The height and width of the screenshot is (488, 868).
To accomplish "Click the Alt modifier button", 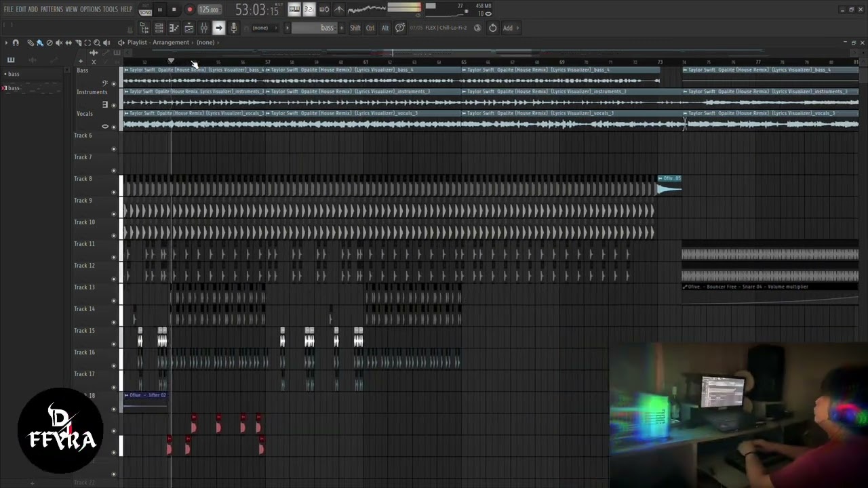I will pos(385,28).
